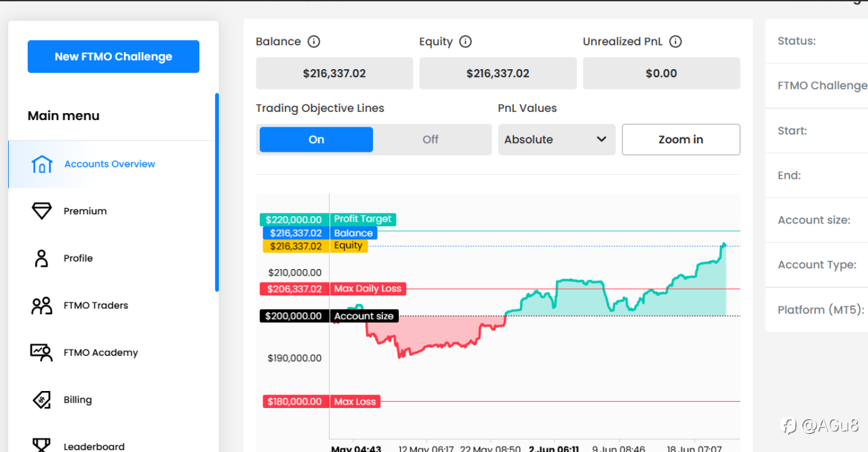Click the sidebar menu scrollbar

217,192
